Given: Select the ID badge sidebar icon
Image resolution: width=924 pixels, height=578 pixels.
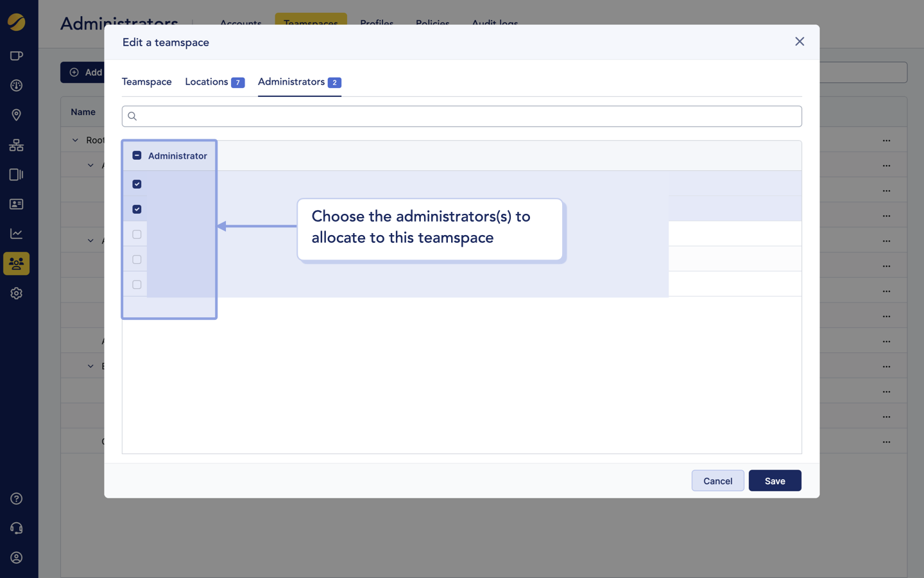Looking at the screenshot, I should coord(16,204).
